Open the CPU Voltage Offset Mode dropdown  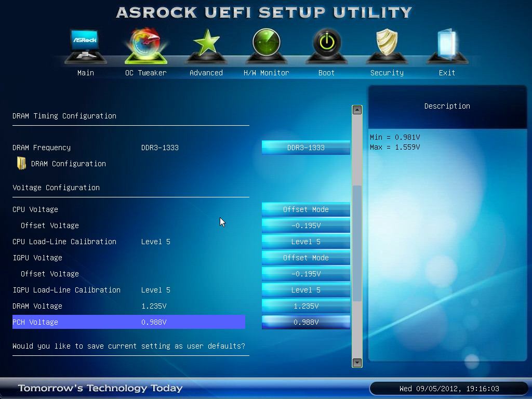point(305,209)
